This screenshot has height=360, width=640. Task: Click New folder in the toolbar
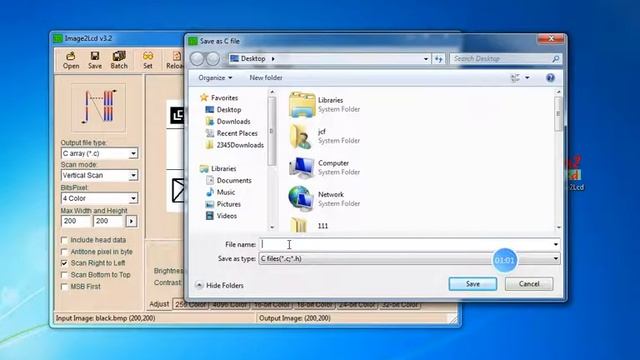[266, 78]
